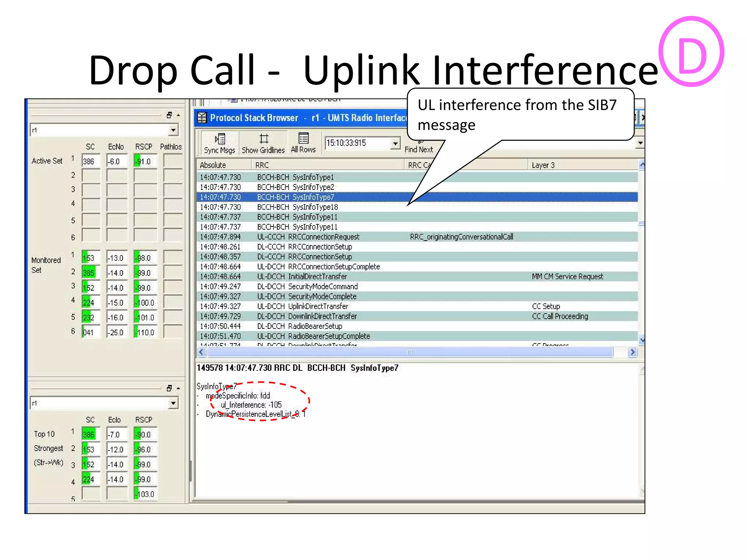Click the RRC_originatingConversationalCall cell
Viewport: 747px width, 560px height.
(461, 237)
